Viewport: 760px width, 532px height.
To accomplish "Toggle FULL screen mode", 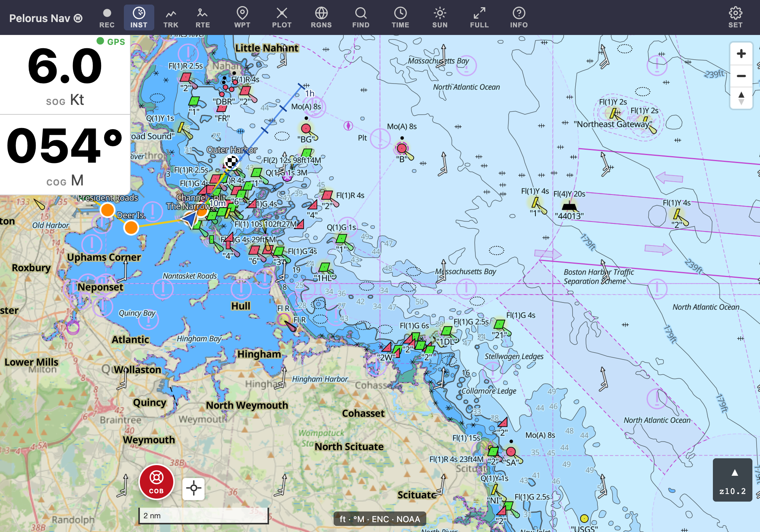I will point(479,17).
